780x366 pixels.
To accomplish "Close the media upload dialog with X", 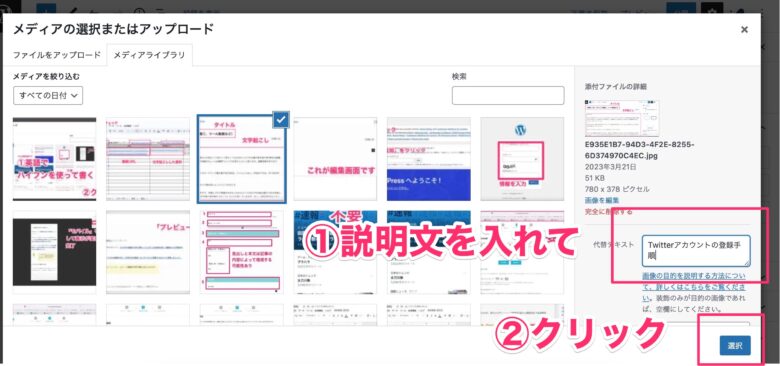I will tap(744, 29).
